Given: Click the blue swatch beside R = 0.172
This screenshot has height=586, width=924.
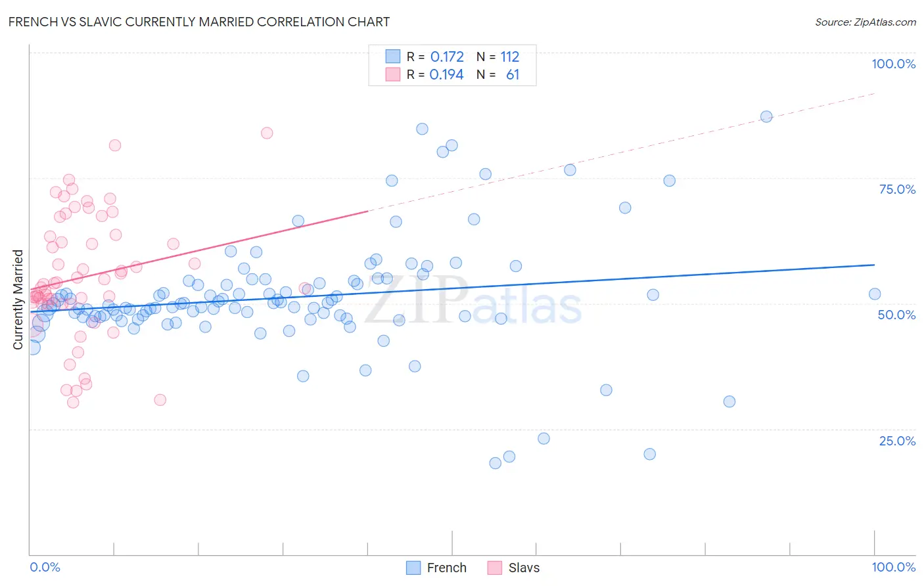Looking at the screenshot, I should 392,56.
